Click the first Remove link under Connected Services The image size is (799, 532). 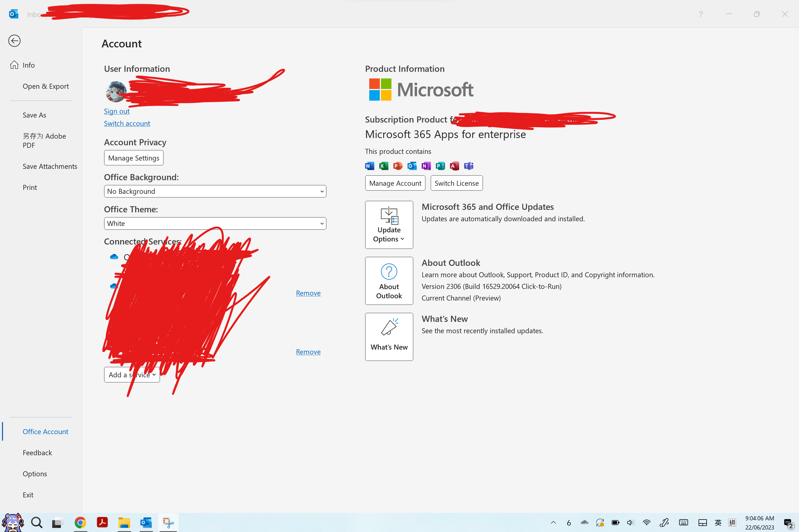pos(308,293)
